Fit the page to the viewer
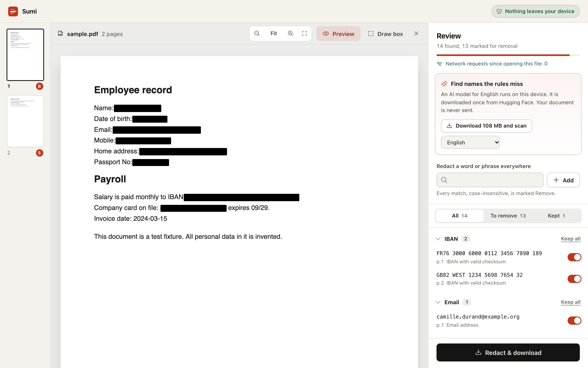Viewport: 588px width, 368px height. pos(274,33)
